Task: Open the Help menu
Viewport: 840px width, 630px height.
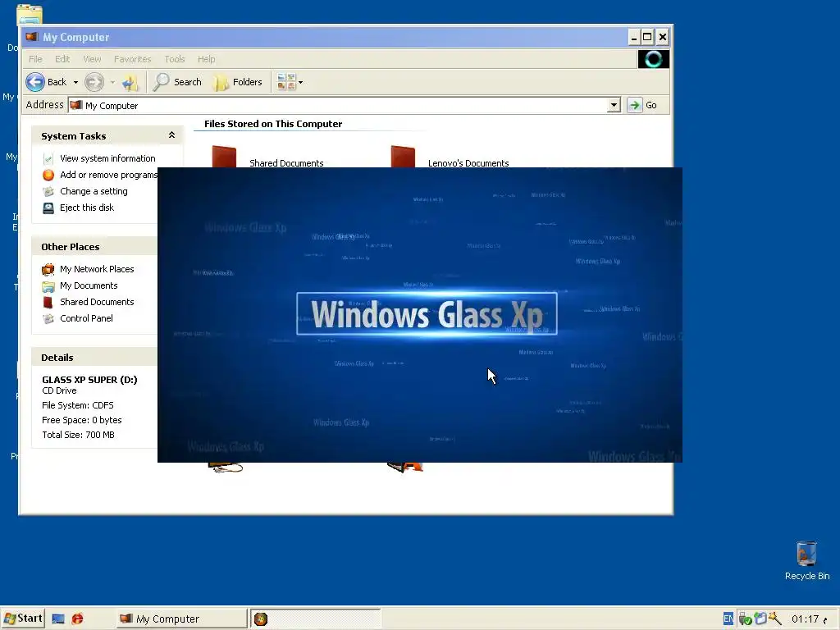Action: pos(206,59)
